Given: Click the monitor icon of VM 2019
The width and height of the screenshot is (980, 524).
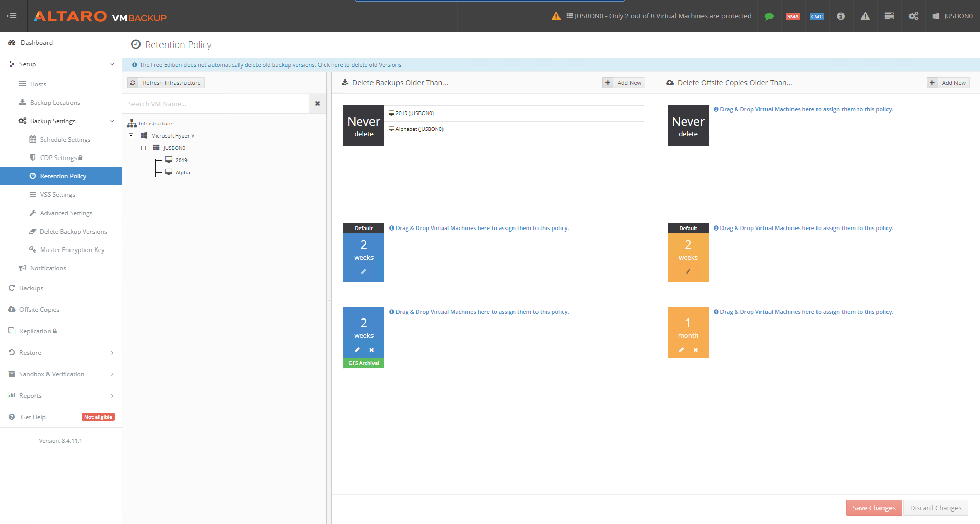Looking at the screenshot, I should 169,160.
